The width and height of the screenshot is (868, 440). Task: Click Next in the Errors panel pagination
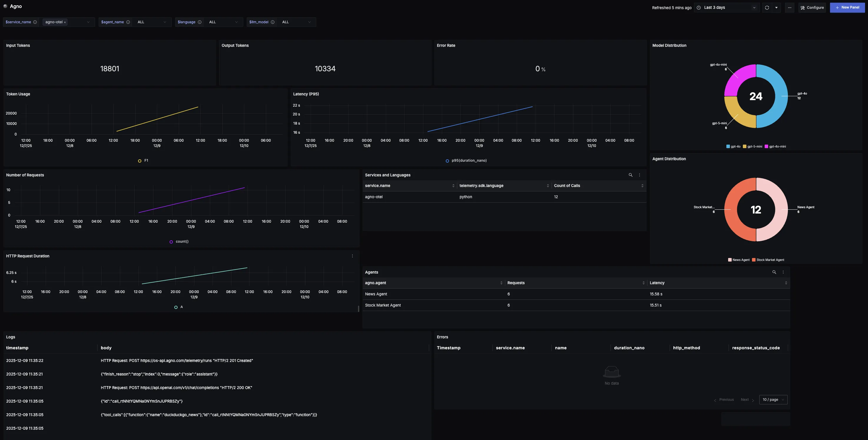pyautogui.click(x=745, y=400)
